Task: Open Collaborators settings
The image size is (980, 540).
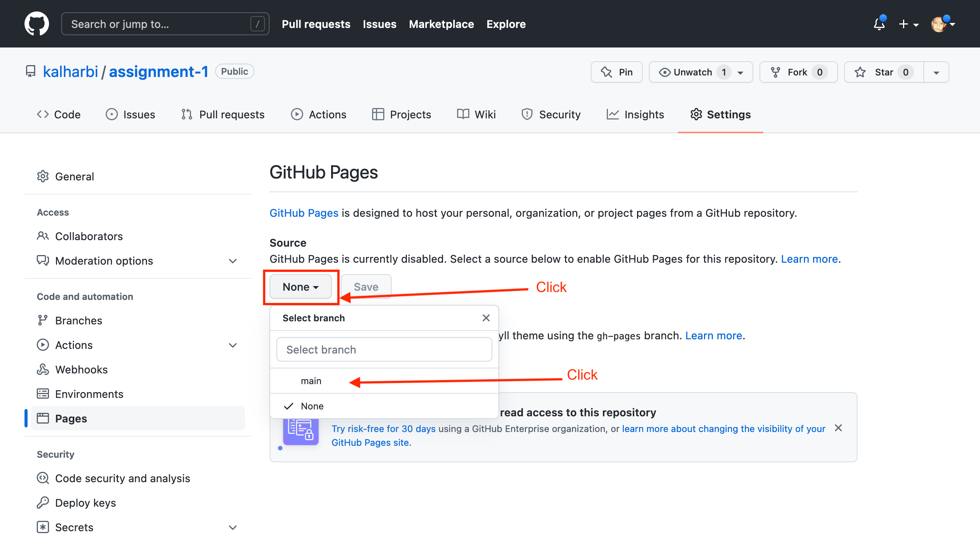Action: [138, 236]
